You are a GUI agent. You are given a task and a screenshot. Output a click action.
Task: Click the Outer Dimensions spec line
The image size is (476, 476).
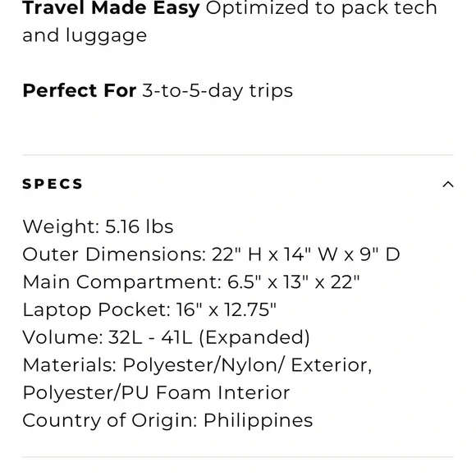211,254
